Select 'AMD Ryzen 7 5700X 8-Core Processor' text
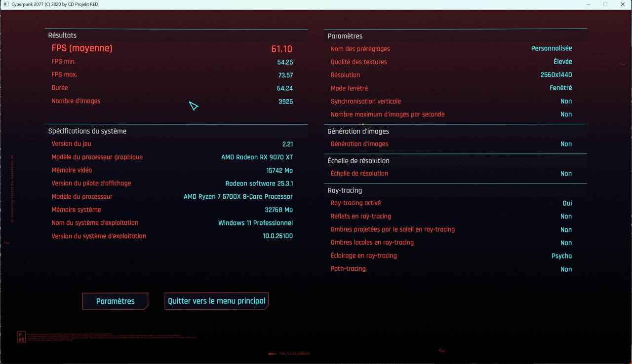 238,197
